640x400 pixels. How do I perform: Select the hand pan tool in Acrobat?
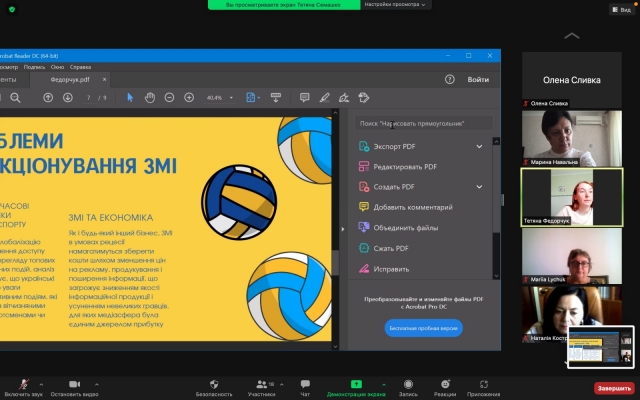point(149,97)
